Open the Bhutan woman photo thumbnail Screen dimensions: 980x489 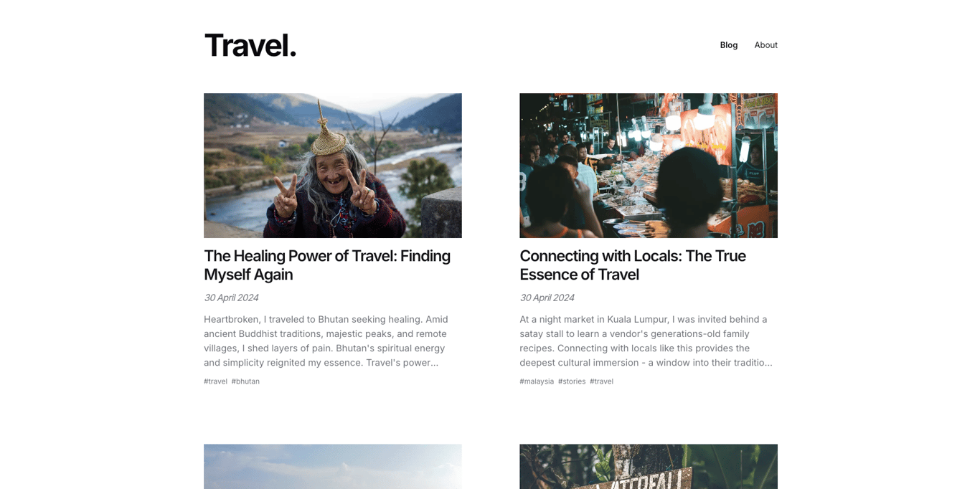[x=333, y=166]
